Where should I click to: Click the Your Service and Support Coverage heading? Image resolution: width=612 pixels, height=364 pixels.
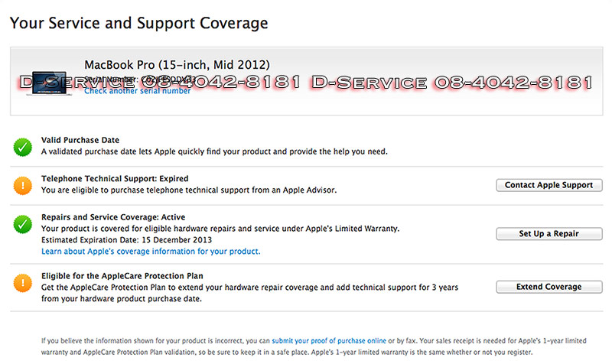(x=138, y=23)
